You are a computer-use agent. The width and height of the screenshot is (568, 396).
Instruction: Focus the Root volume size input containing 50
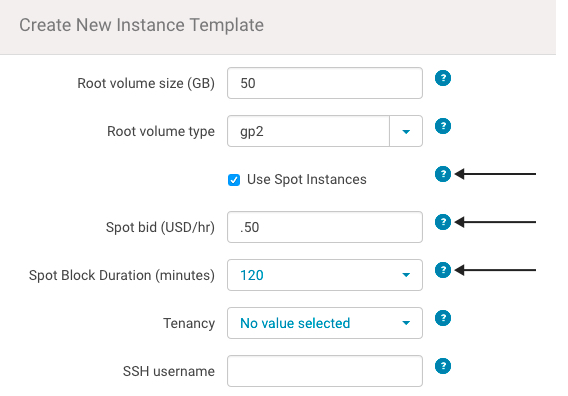point(325,83)
